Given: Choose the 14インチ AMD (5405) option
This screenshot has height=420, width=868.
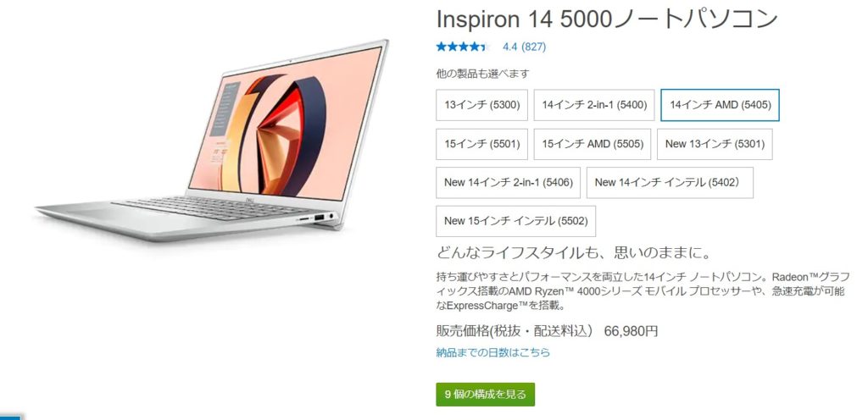Looking at the screenshot, I should (x=720, y=105).
